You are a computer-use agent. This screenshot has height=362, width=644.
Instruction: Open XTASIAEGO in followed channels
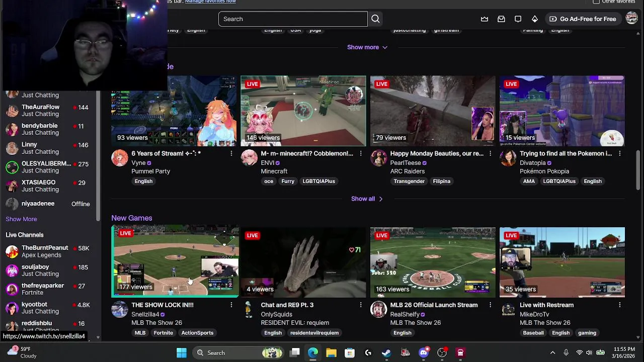click(48, 186)
